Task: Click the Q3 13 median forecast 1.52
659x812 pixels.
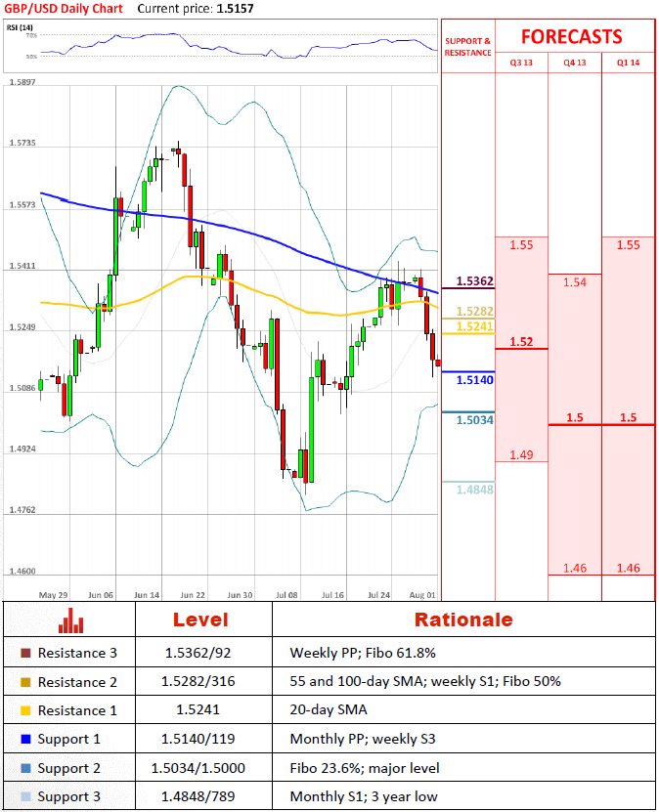Action: pos(521,342)
